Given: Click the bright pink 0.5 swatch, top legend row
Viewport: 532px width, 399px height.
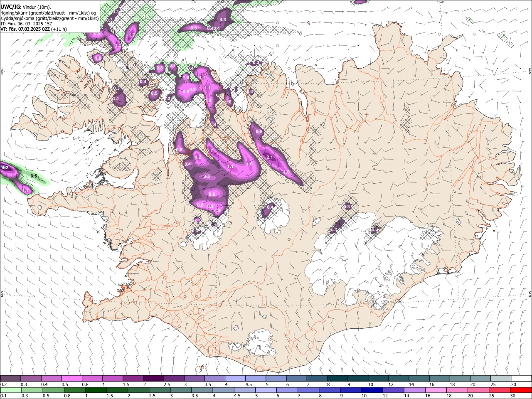Looking at the screenshot, I should point(71,378).
